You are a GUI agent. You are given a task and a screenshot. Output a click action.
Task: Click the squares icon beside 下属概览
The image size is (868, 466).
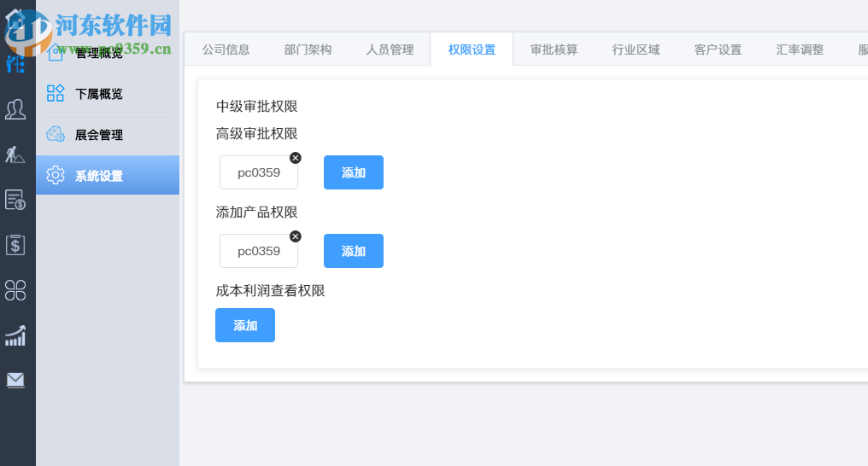(56, 93)
